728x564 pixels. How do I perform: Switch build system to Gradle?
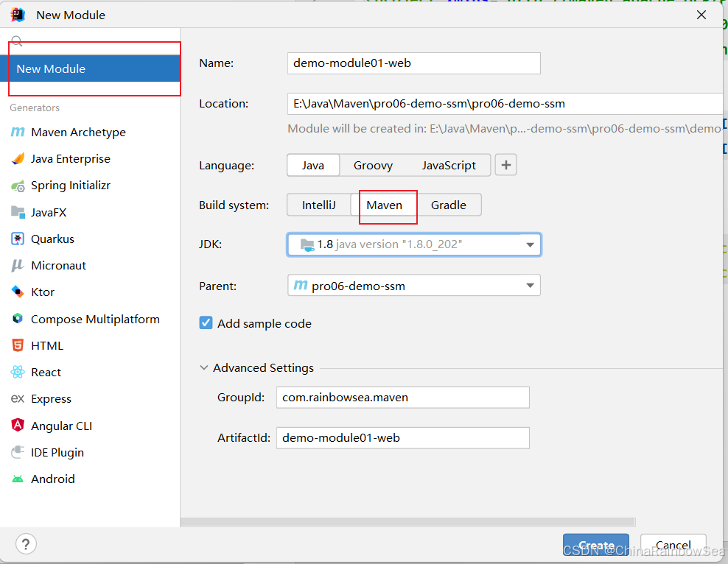tap(449, 205)
